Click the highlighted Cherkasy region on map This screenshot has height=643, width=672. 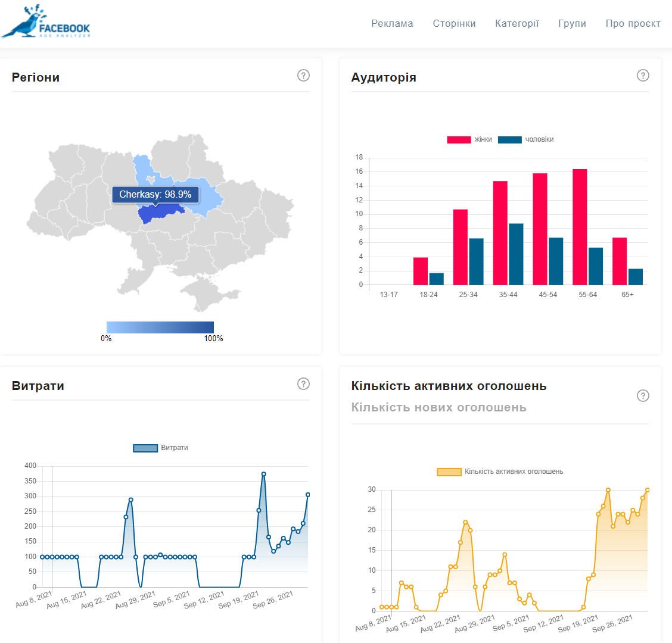click(x=160, y=214)
